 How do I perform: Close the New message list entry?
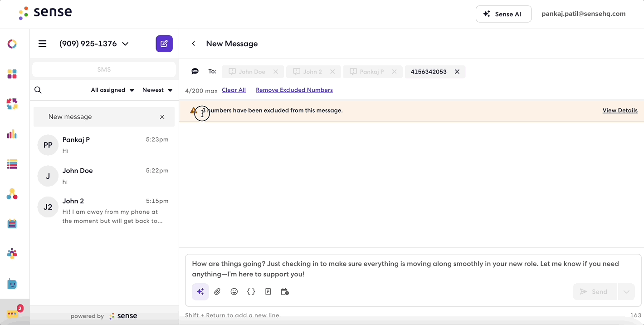point(162,117)
